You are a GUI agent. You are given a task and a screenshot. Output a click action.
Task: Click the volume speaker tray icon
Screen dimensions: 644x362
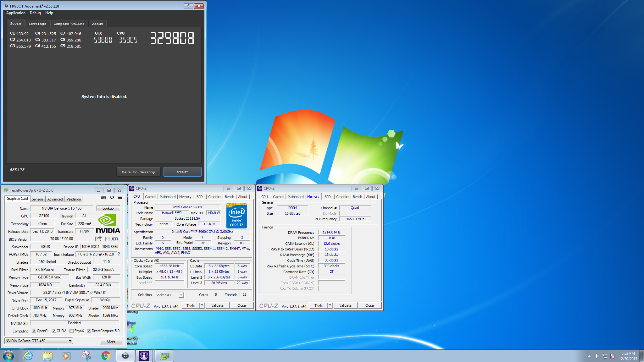(x=597, y=356)
